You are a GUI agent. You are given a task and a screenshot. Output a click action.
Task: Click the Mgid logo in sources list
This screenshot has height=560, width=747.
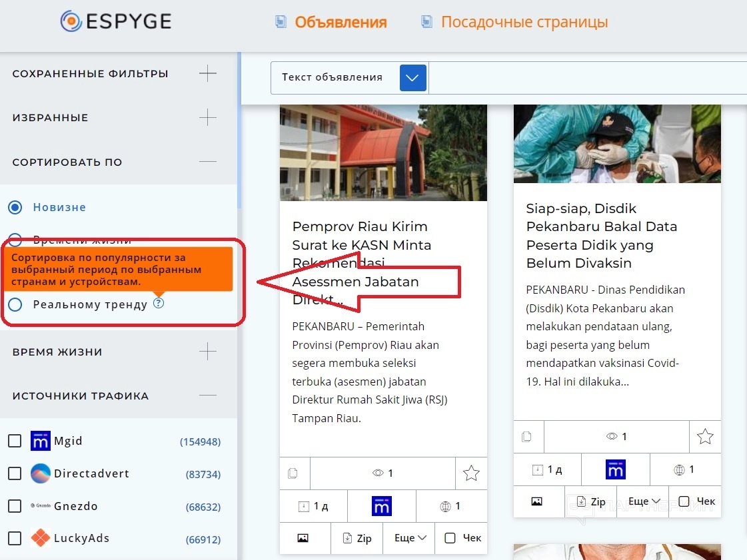click(41, 441)
